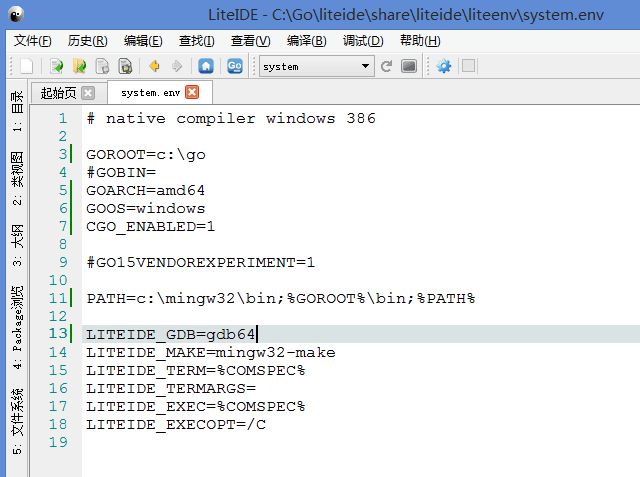
Task: Click the line "# native compiler windows 386"
Action: [231, 119]
